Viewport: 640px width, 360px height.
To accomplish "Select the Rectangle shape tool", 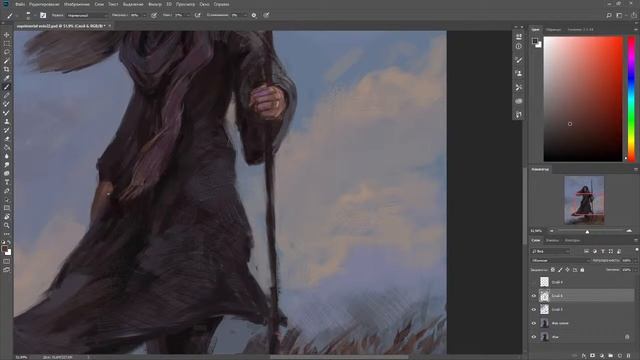I will [x=7, y=208].
